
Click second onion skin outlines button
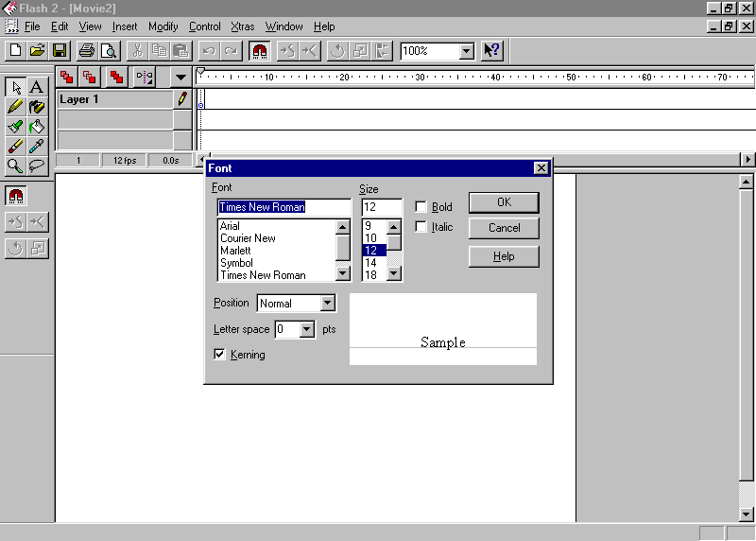pyautogui.click(x=89, y=77)
